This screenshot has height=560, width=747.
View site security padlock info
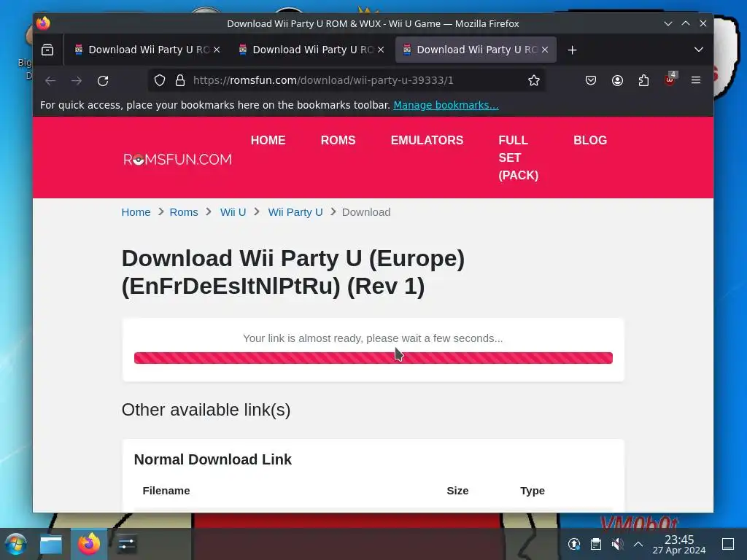(180, 80)
